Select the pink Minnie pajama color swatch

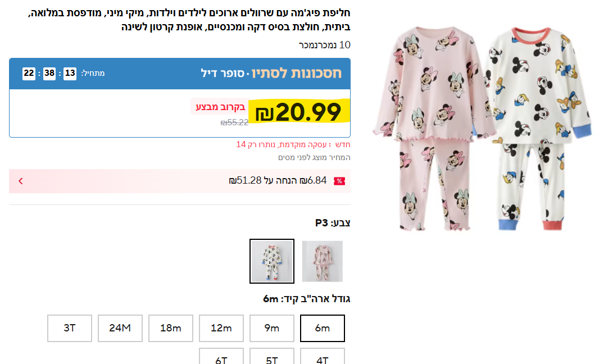click(x=322, y=261)
